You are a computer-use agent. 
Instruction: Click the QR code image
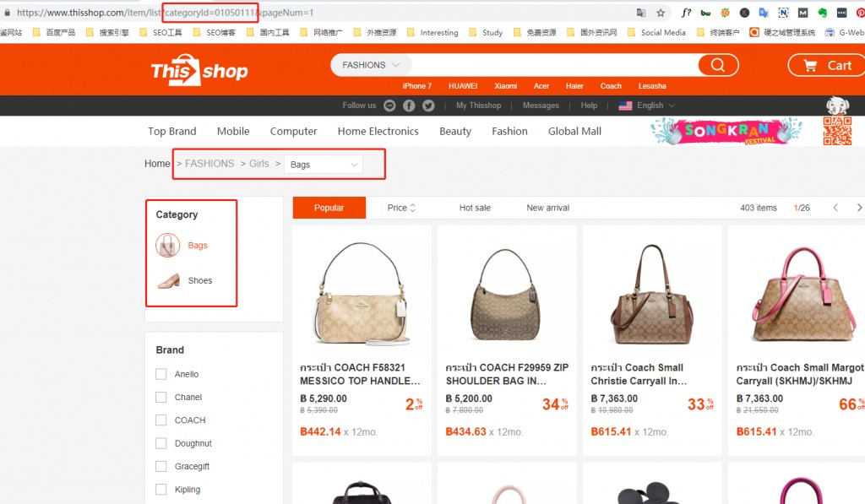(837, 131)
